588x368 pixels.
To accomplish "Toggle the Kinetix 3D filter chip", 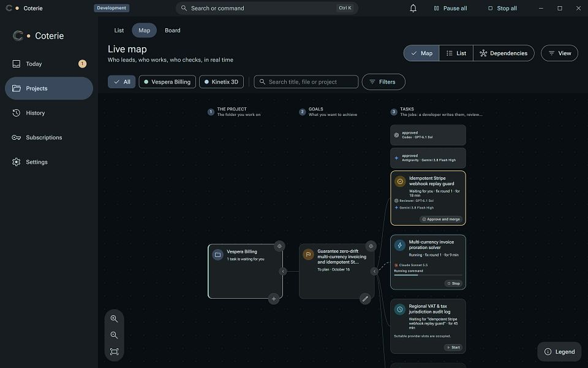I will pos(221,82).
